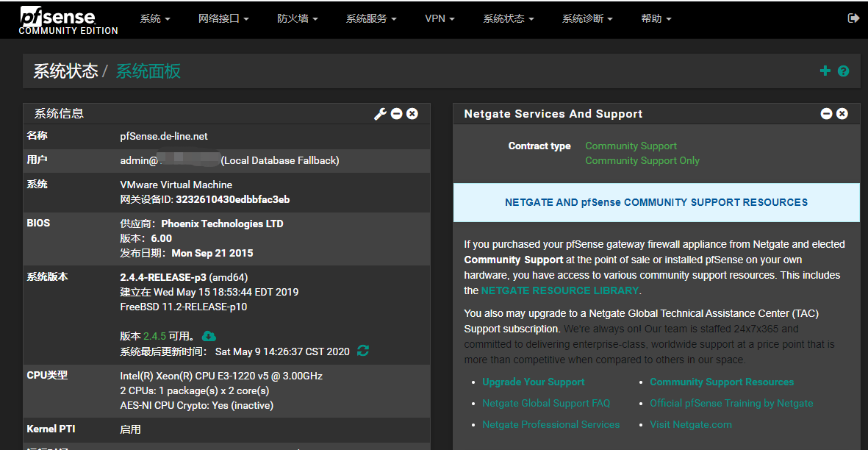The height and width of the screenshot is (450, 868).
Task: Click Official pfSense Training by Netgate link
Action: 731,404
